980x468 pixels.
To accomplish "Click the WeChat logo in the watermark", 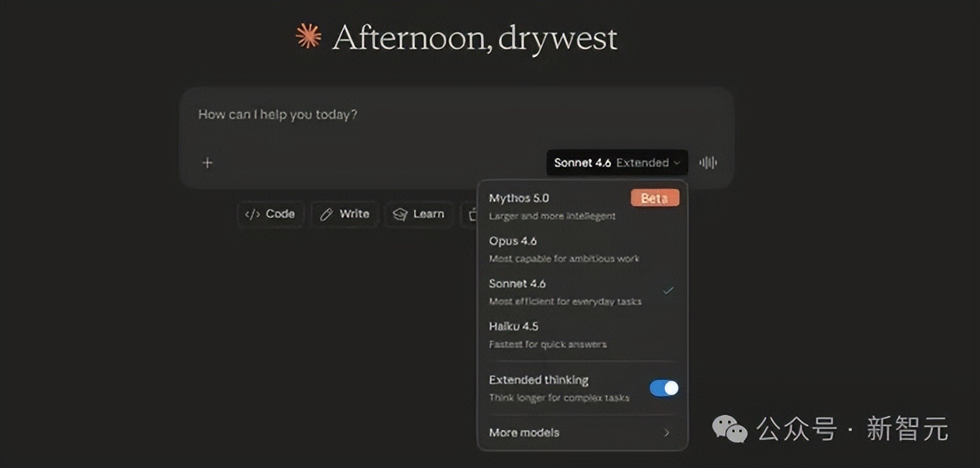I will pos(729,429).
